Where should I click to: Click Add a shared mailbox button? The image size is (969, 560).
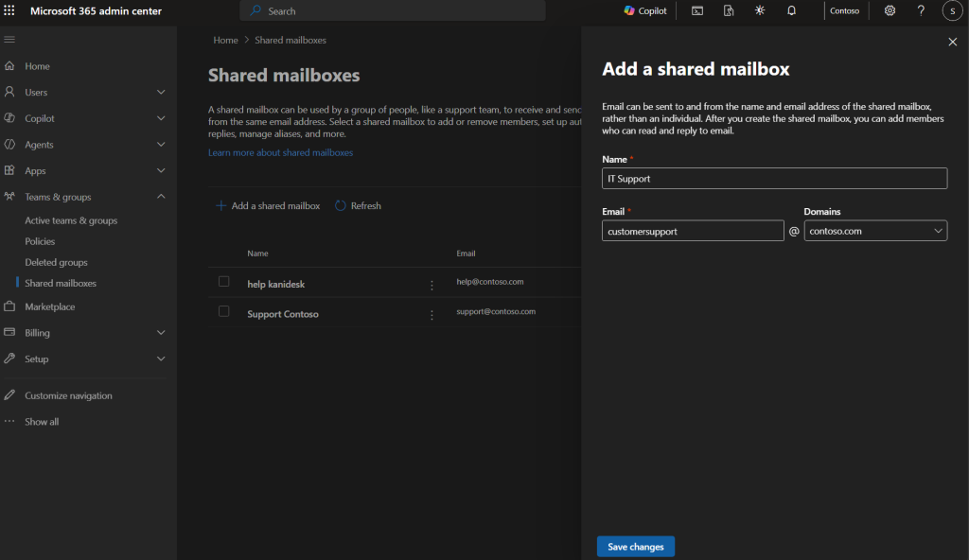click(268, 206)
